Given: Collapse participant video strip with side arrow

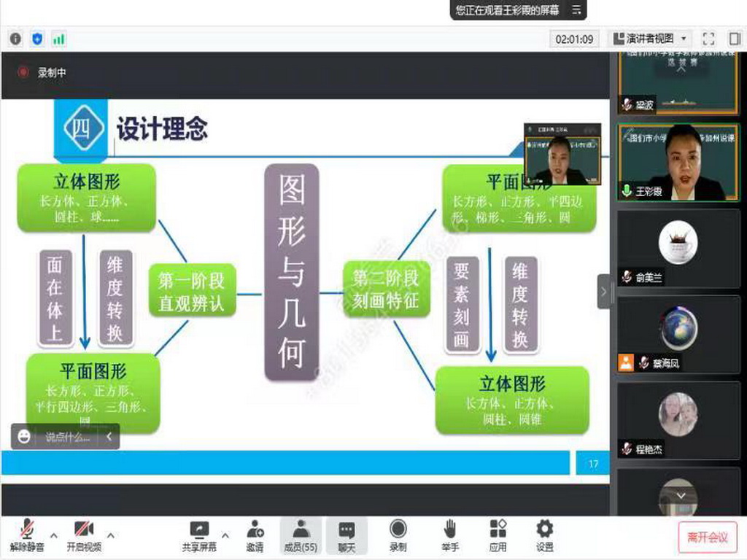Looking at the screenshot, I should coord(603,292).
